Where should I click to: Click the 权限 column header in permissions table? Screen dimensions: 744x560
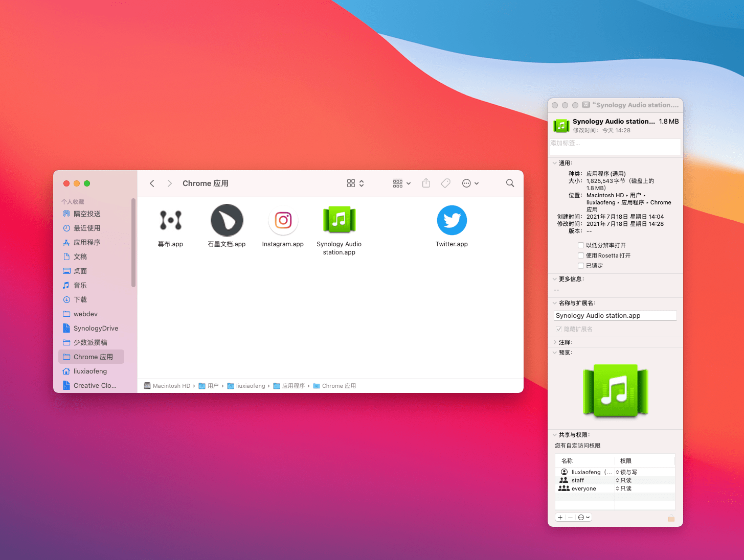point(645,461)
